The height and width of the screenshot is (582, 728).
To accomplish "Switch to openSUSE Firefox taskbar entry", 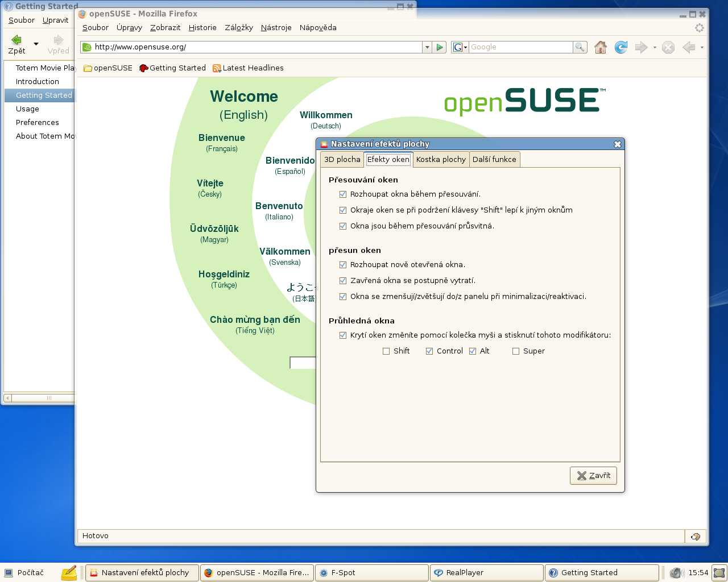I will [x=257, y=572].
